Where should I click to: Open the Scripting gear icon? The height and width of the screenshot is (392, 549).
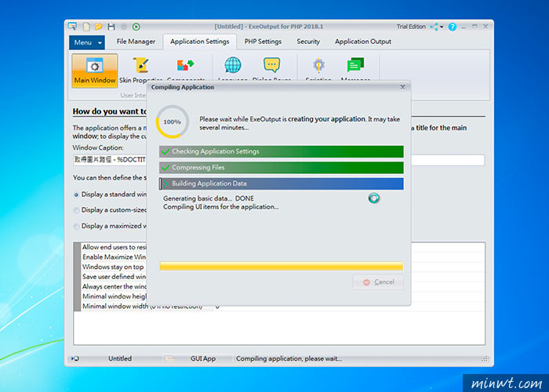click(x=318, y=65)
